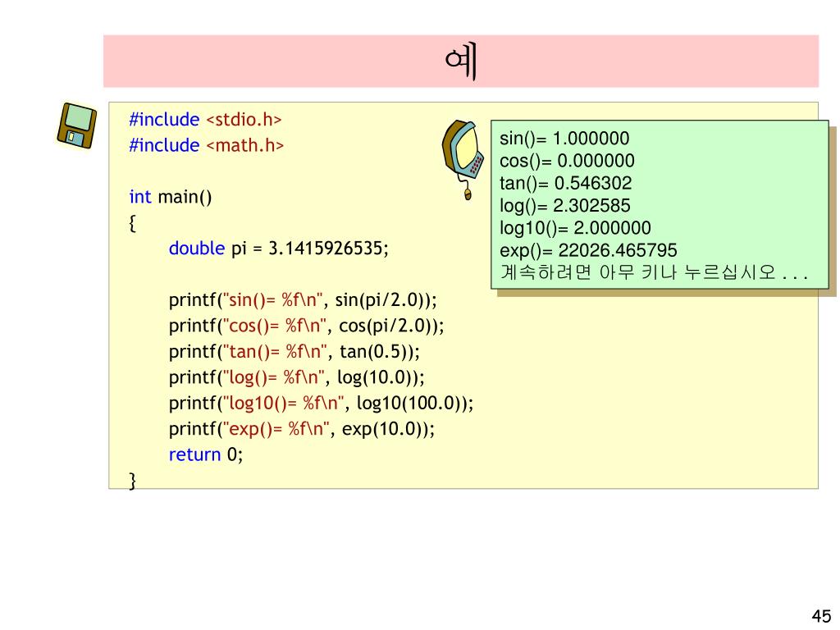Image resolution: width=840 pixels, height=630 pixels.
Task: Click the output 'exp()= 22026.465795'
Action: pyautogui.click(x=588, y=251)
